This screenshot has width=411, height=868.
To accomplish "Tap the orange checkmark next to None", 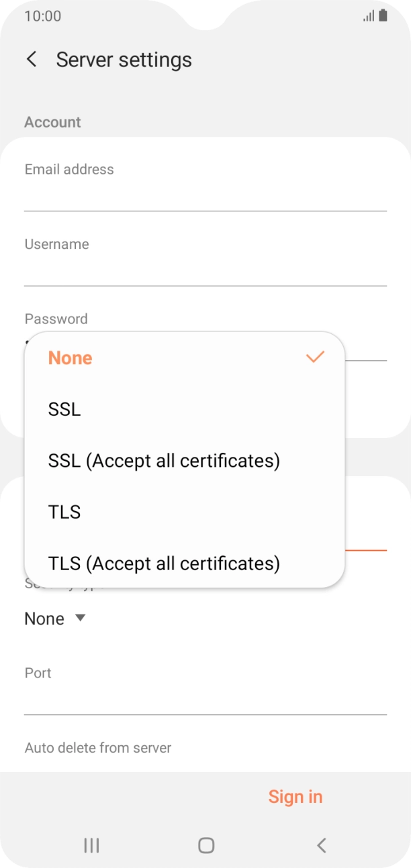I will [x=315, y=357].
